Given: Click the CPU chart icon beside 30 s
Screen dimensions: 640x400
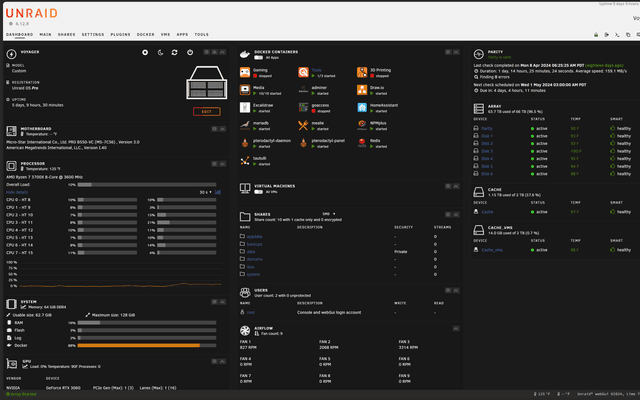Looking at the screenshot, I should point(218,192).
